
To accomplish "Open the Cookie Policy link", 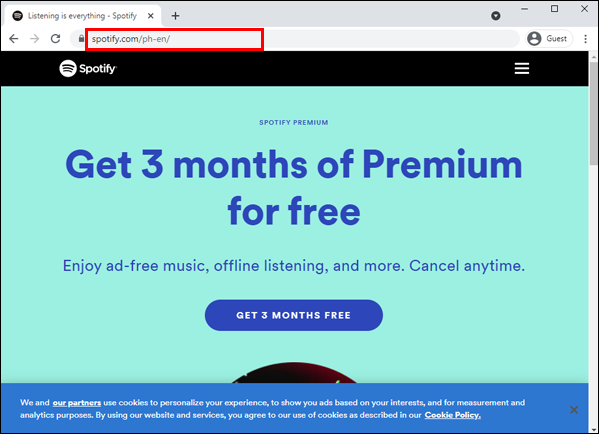I will click(453, 415).
